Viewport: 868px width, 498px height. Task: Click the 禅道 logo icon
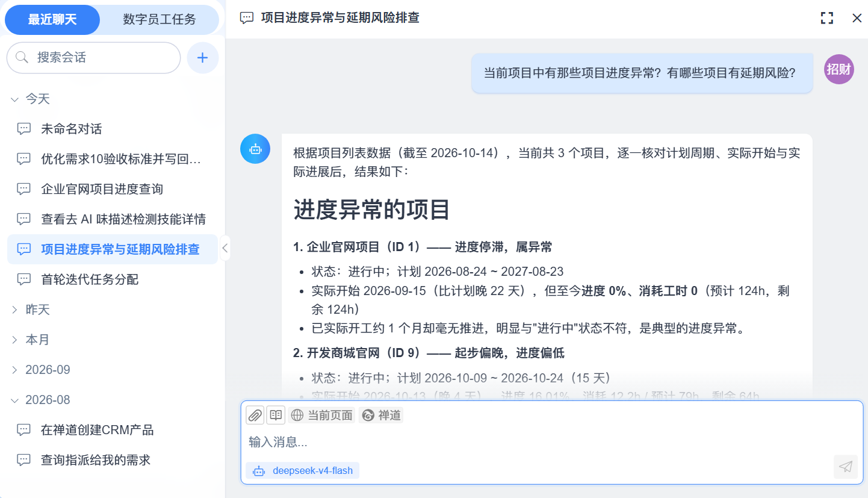(x=368, y=415)
